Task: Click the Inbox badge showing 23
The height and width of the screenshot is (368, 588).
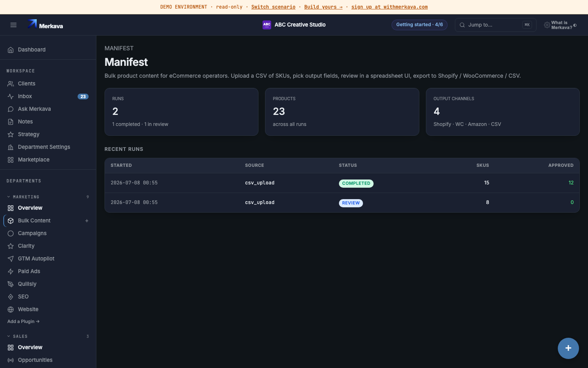Action: pos(83,96)
